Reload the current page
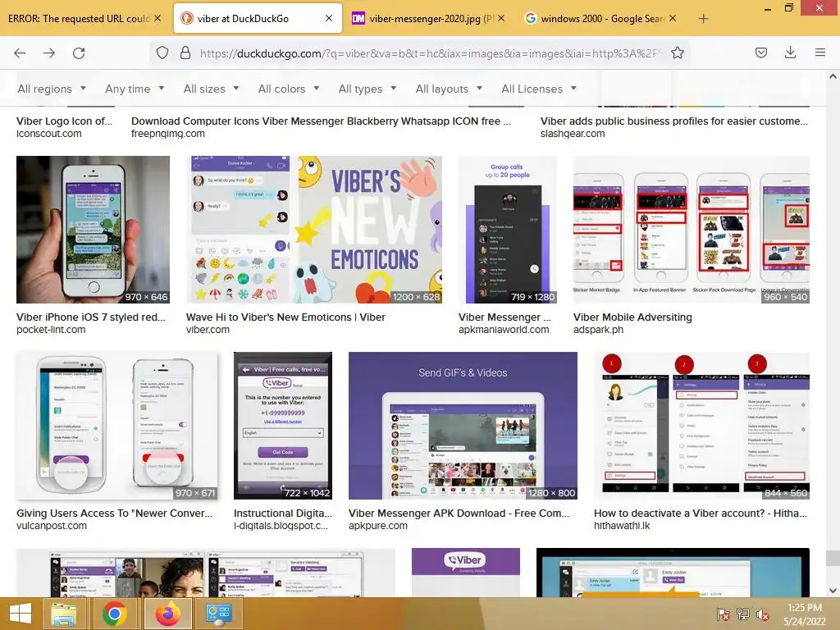Image resolution: width=840 pixels, height=630 pixels. point(79,53)
